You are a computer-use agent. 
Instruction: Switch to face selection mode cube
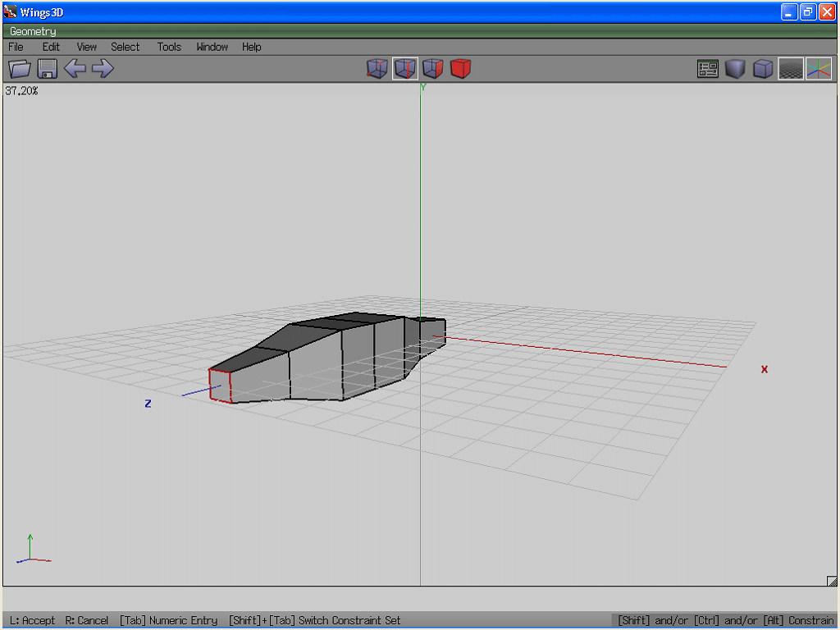tap(433, 69)
